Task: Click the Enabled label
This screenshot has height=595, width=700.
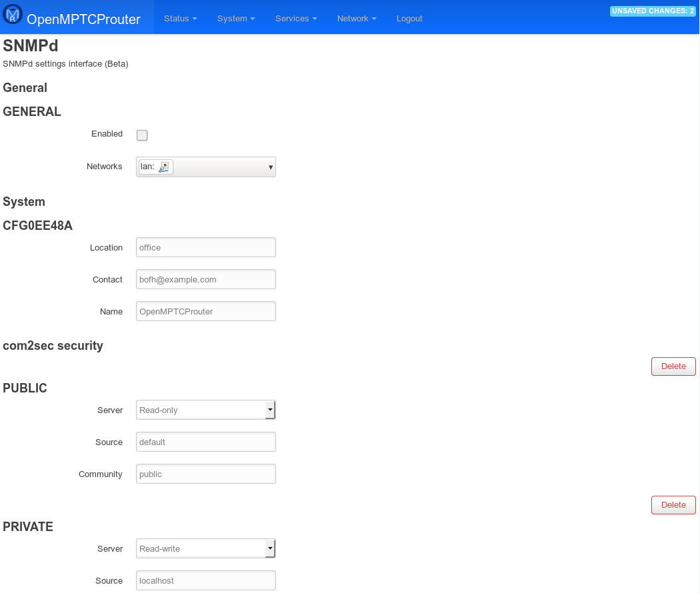Action: tap(107, 134)
